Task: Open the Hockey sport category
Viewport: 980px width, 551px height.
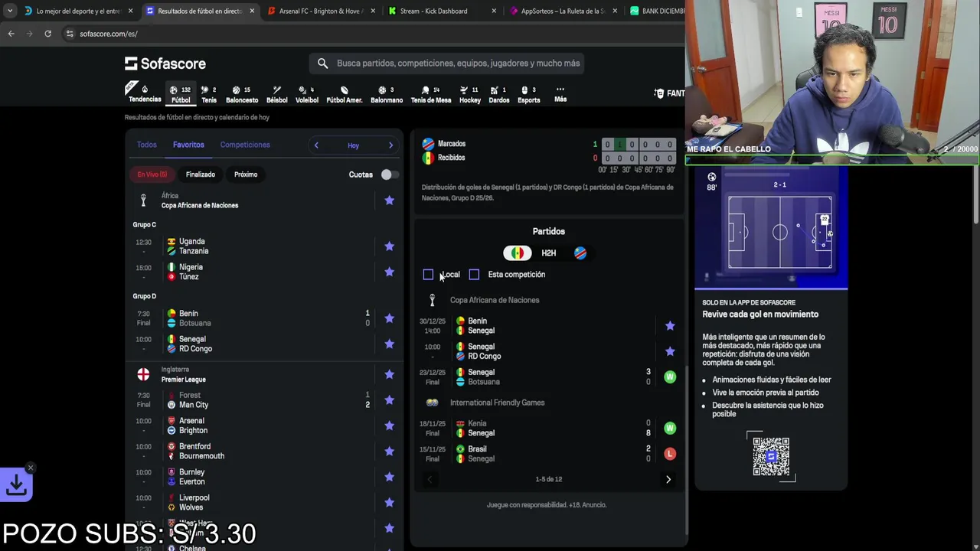Action: click(470, 94)
